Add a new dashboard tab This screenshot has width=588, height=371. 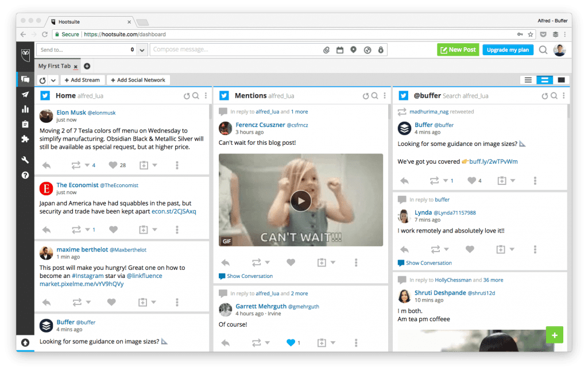87,66
